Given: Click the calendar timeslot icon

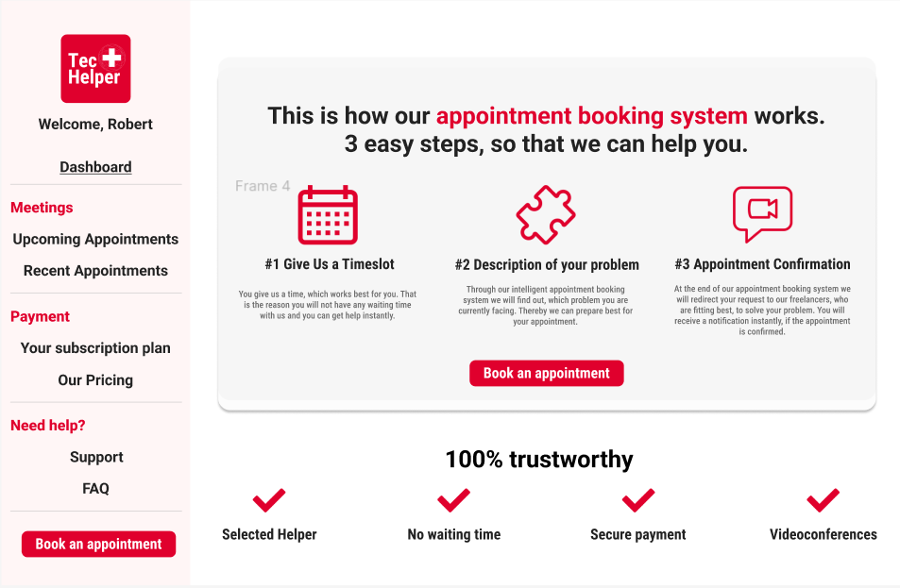Looking at the screenshot, I should [x=328, y=215].
